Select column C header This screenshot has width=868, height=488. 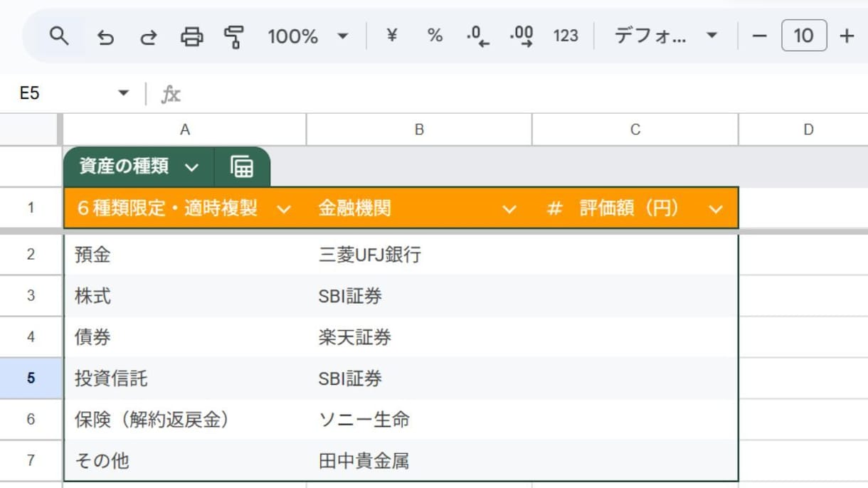tap(635, 129)
